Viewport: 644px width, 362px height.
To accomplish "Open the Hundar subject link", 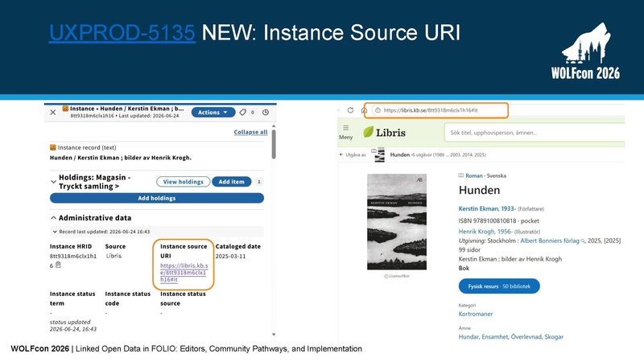I will pyautogui.click(x=469, y=336).
